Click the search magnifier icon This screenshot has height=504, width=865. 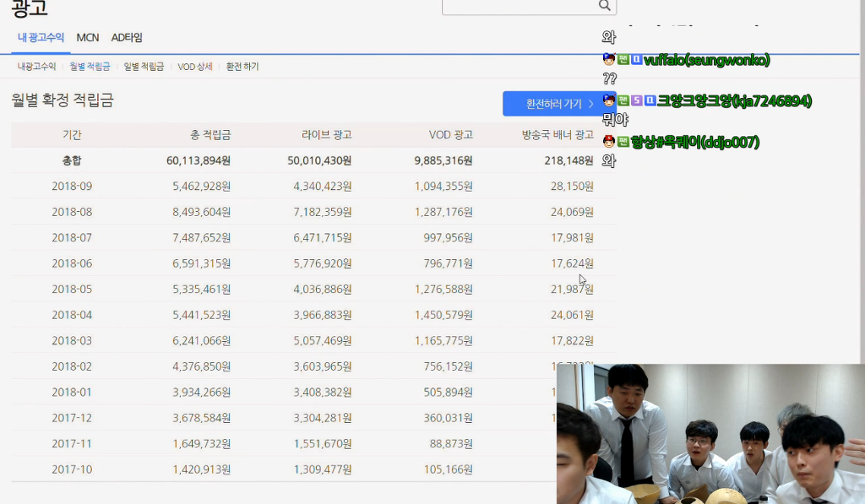[x=605, y=6]
